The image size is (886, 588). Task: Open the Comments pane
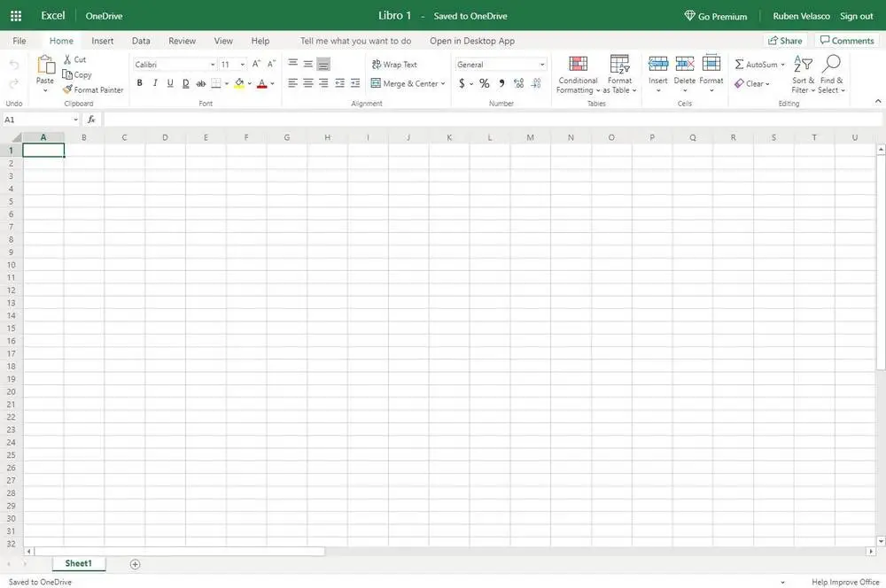(x=847, y=40)
